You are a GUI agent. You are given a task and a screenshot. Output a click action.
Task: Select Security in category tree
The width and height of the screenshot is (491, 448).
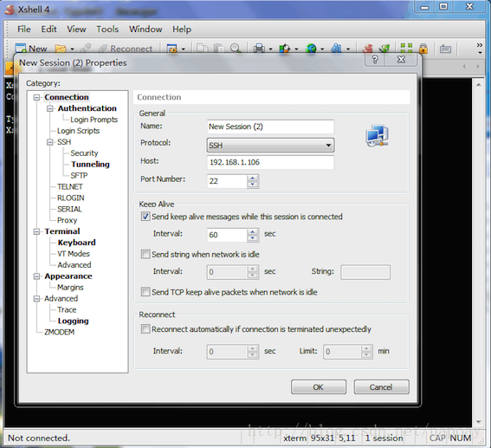coord(84,153)
